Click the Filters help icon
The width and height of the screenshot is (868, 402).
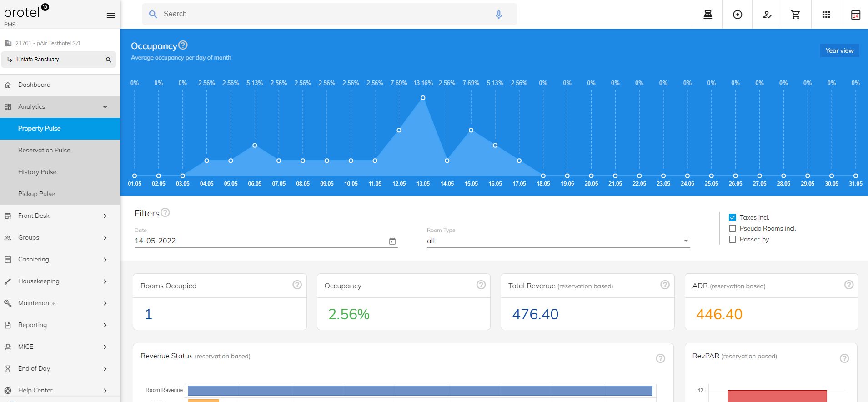pos(166,212)
